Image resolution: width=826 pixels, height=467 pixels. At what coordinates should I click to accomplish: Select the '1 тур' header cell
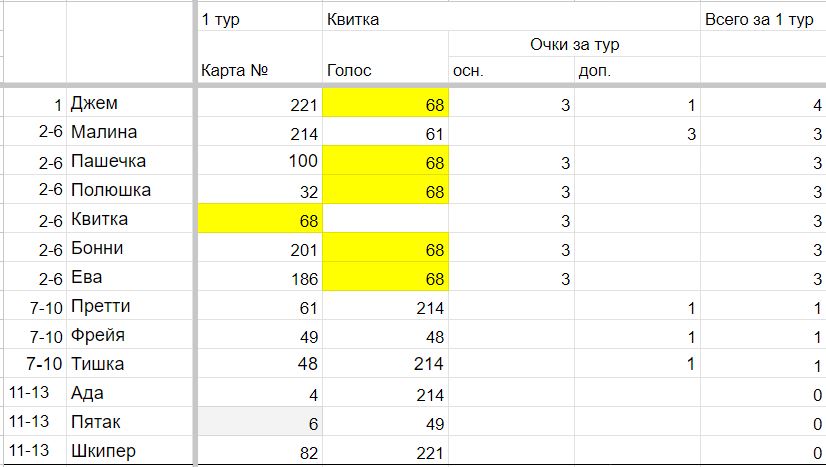click(260, 18)
